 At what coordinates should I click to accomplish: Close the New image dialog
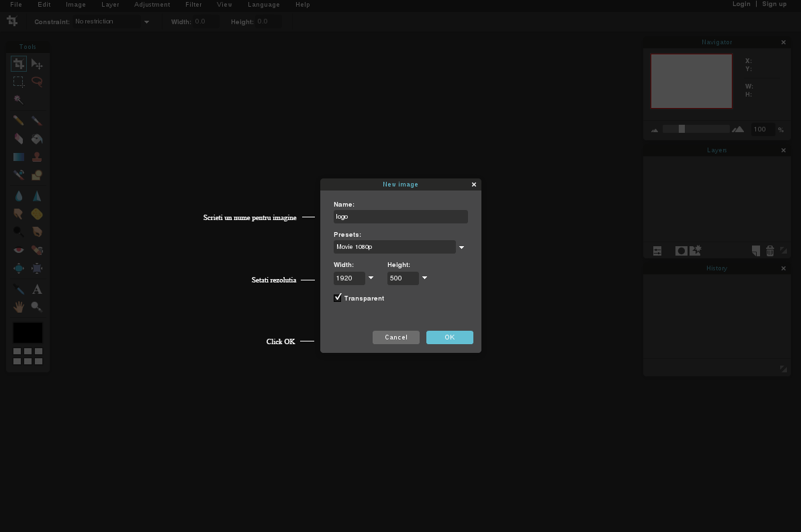(474, 184)
